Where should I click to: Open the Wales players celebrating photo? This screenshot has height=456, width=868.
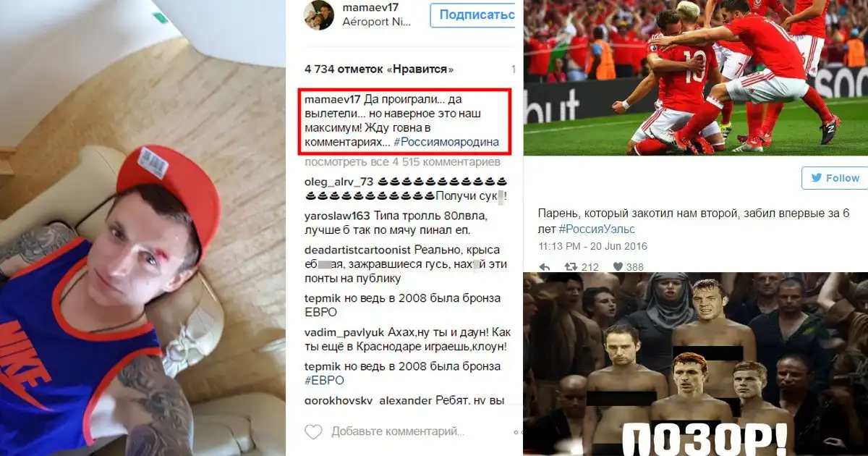[695, 77]
